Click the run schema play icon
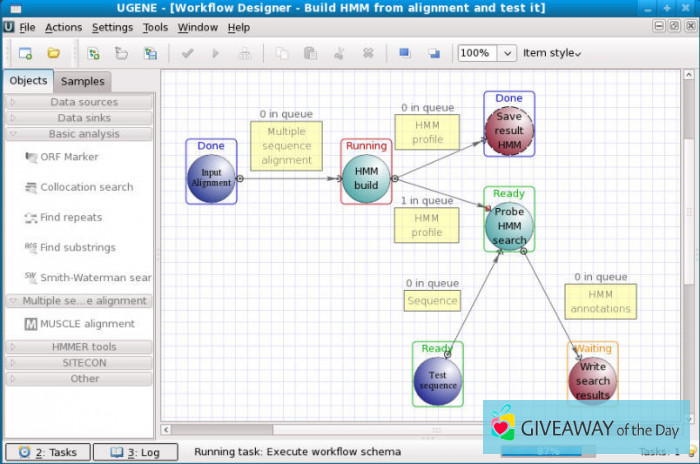This screenshot has height=464, width=700. pyautogui.click(x=215, y=53)
